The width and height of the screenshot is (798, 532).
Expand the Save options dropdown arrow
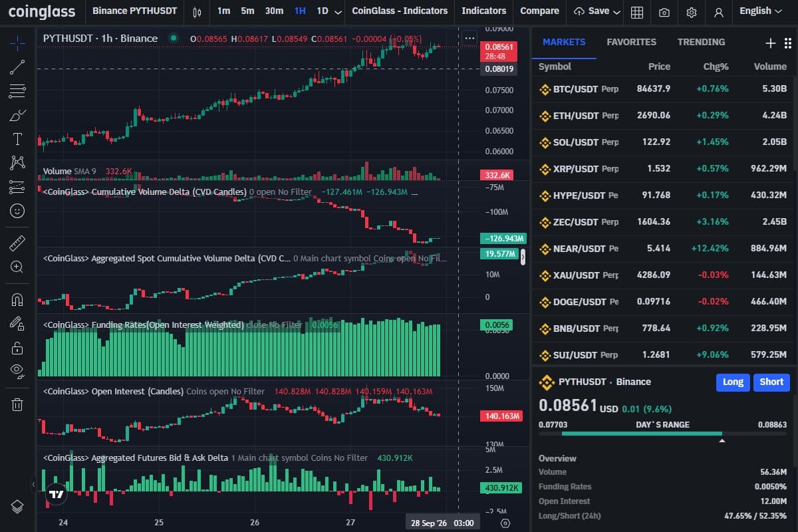coord(616,12)
